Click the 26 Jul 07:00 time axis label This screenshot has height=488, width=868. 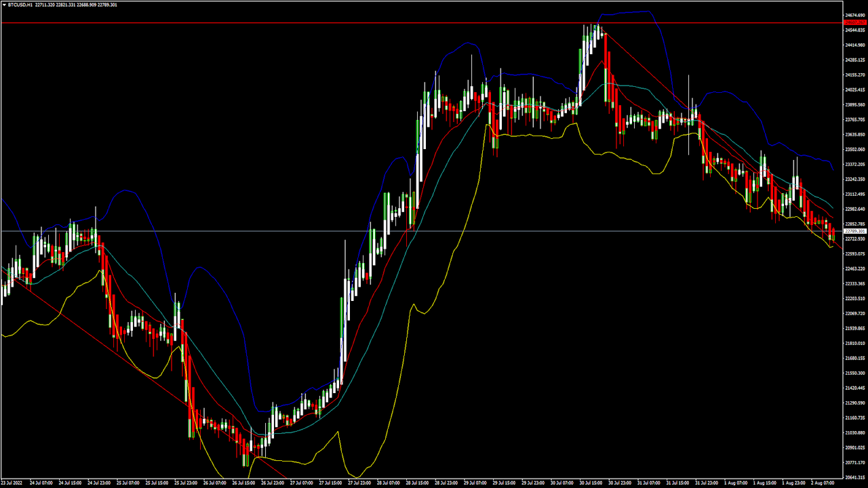tap(216, 483)
